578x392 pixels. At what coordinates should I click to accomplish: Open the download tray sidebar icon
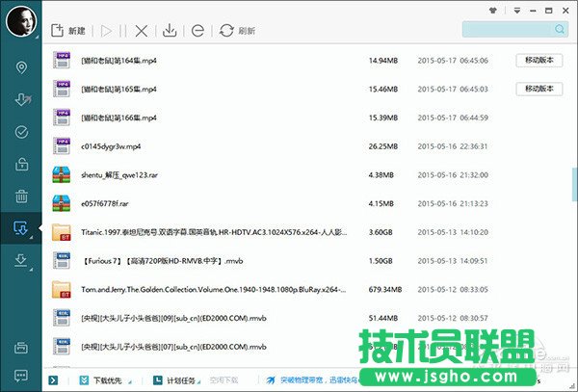click(21, 260)
